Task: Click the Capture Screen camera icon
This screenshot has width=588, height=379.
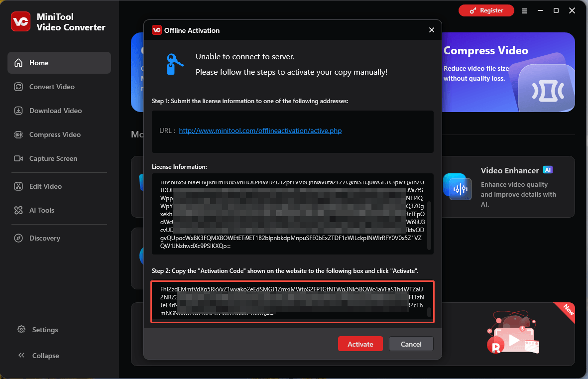Action: 18,158
